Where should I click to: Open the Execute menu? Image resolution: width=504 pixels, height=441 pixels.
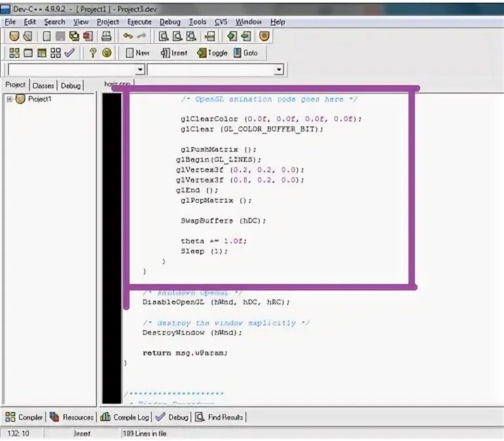pos(139,22)
